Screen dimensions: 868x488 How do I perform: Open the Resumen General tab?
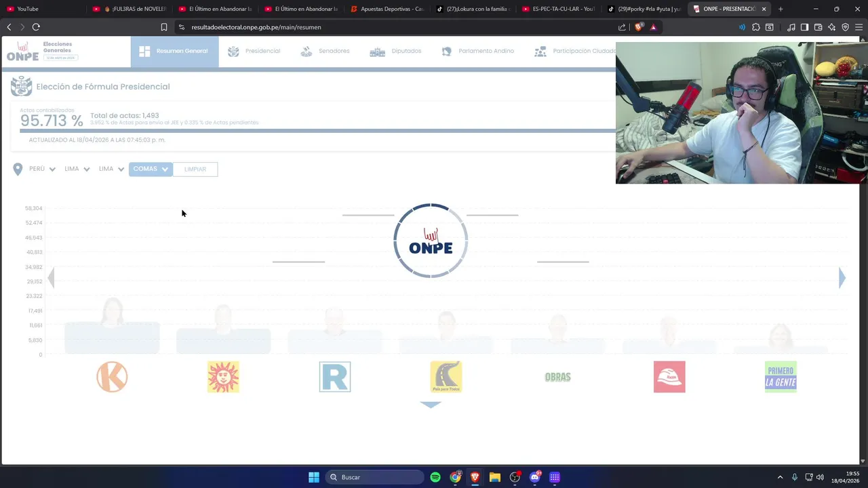pos(174,52)
